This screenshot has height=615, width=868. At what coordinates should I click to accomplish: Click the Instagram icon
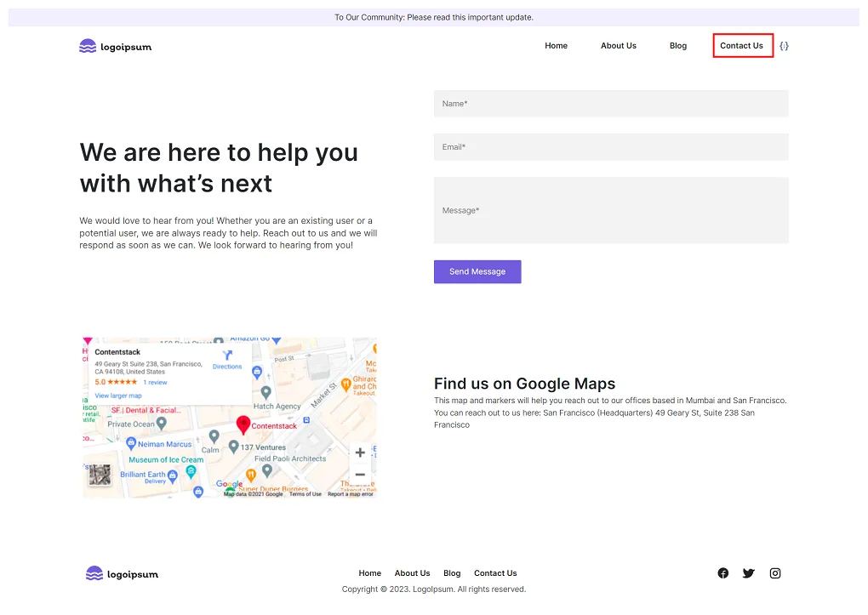(774, 572)
